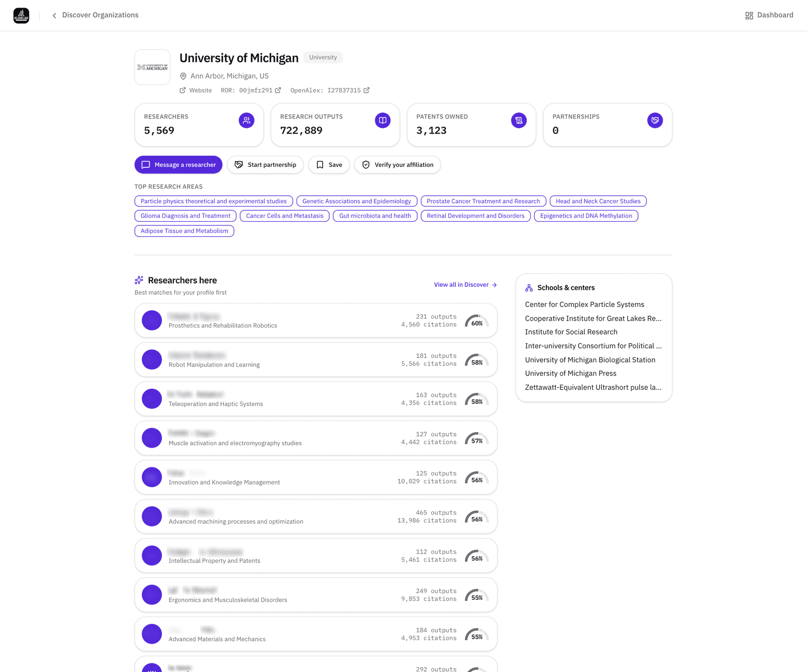
Task: Click Verify your affiliation button
Action: 397,165
